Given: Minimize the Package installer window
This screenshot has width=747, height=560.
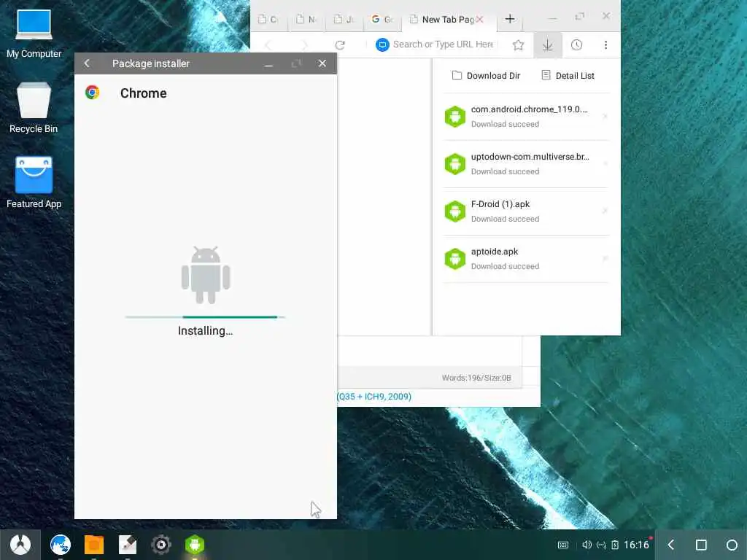Looking at the screenshot, I should click(269, 63).
